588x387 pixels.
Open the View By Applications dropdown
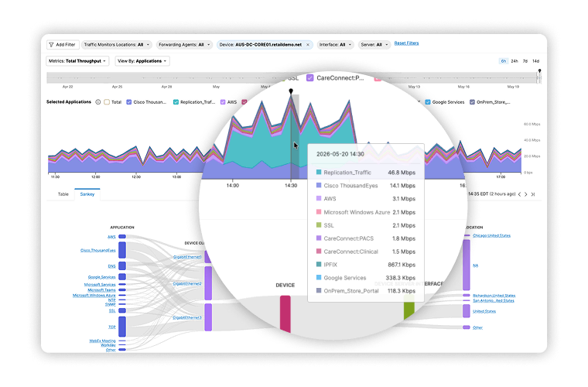[142, 61]
